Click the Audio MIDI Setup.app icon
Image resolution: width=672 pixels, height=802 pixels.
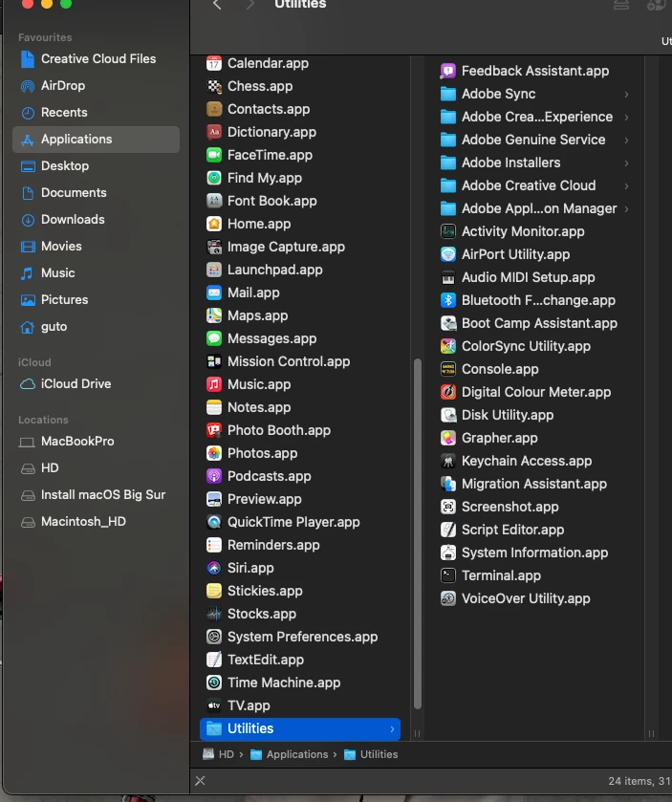click(448, 277)
